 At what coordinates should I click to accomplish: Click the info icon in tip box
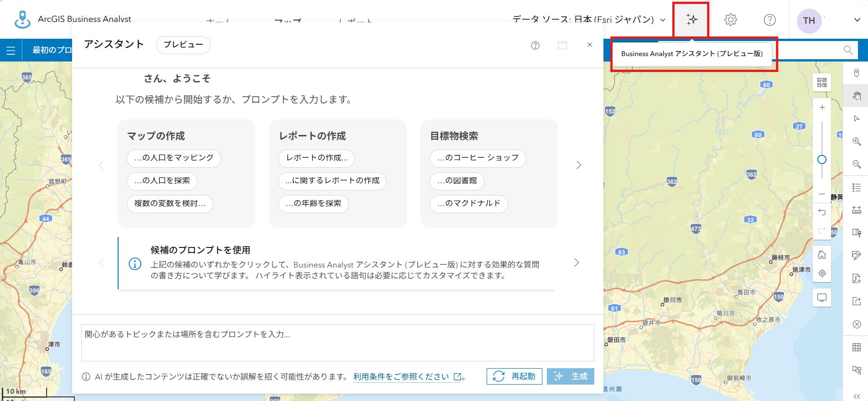click(x=135, y=264)
